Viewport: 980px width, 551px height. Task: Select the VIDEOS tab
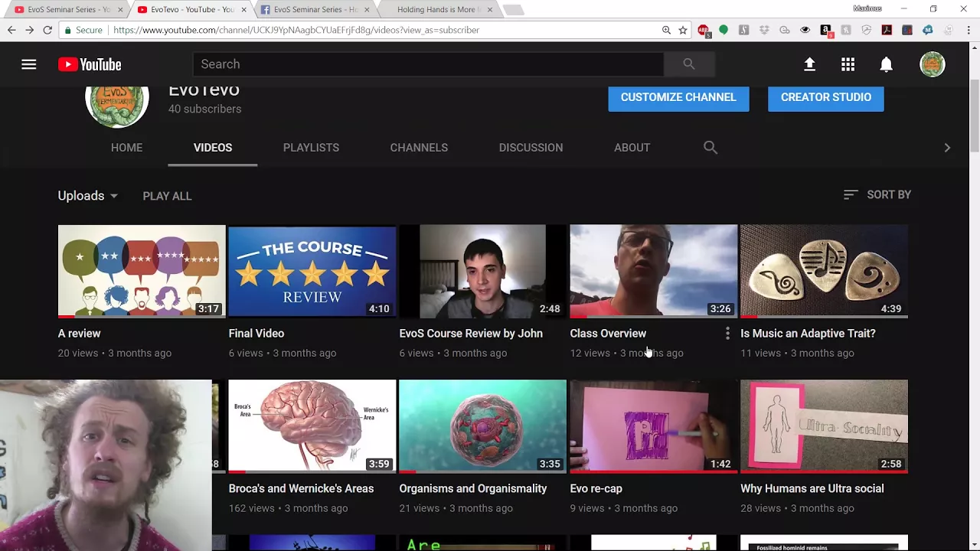213,148
